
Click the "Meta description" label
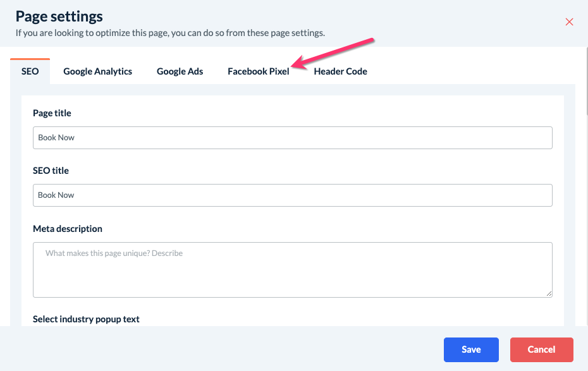[x=67, y=228]
